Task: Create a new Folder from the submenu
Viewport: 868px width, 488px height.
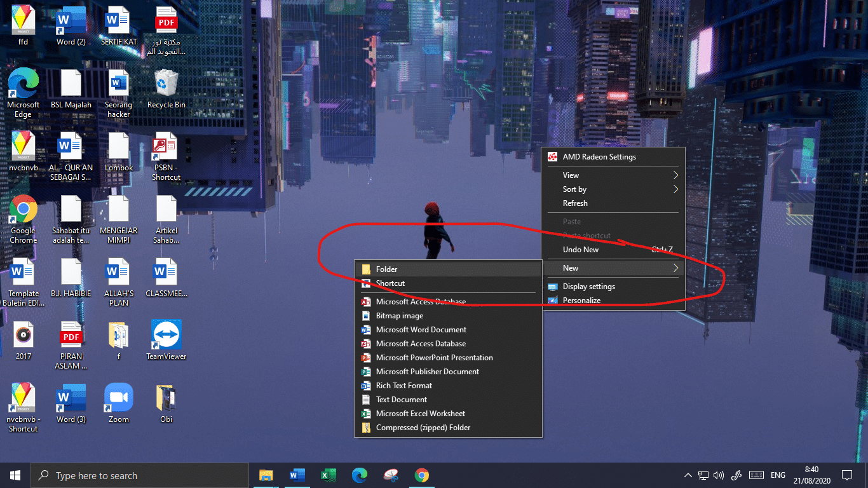Action: [448, 269]
